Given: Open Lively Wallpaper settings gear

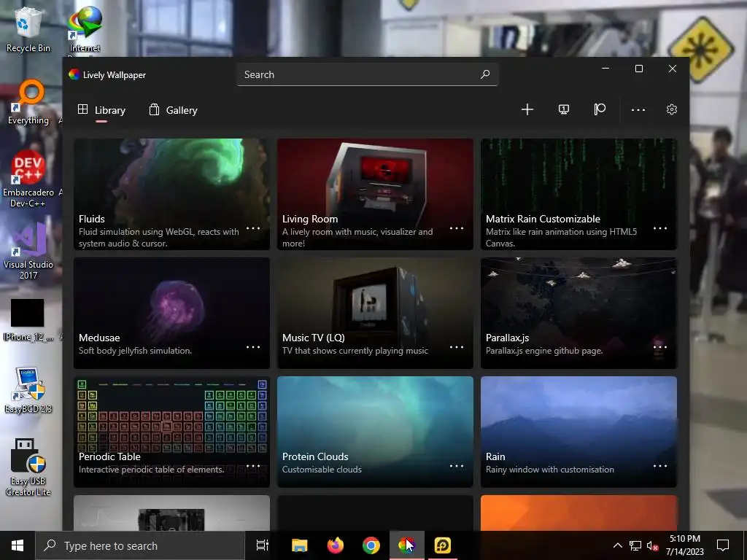Looking at the screenshot, I should point(672,109).
